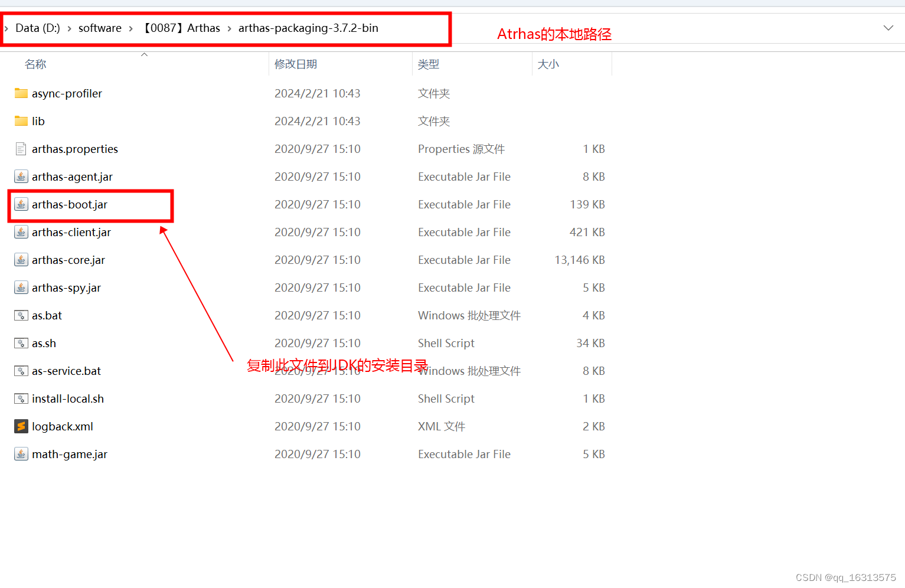Click the 【0087】Arthas breadcrumb item

(x=182, y=28)
